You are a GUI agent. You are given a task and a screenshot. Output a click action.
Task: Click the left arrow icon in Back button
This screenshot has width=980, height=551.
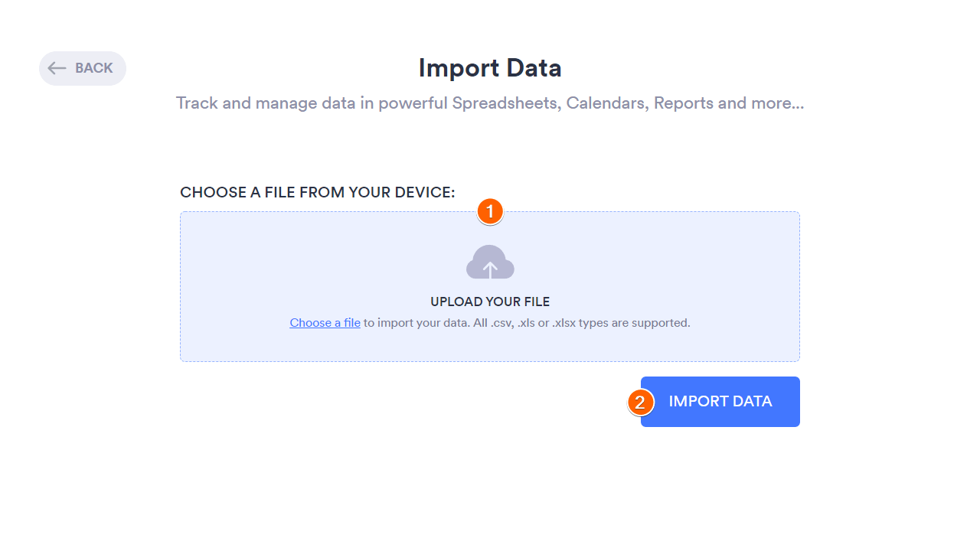click(57, 68)
